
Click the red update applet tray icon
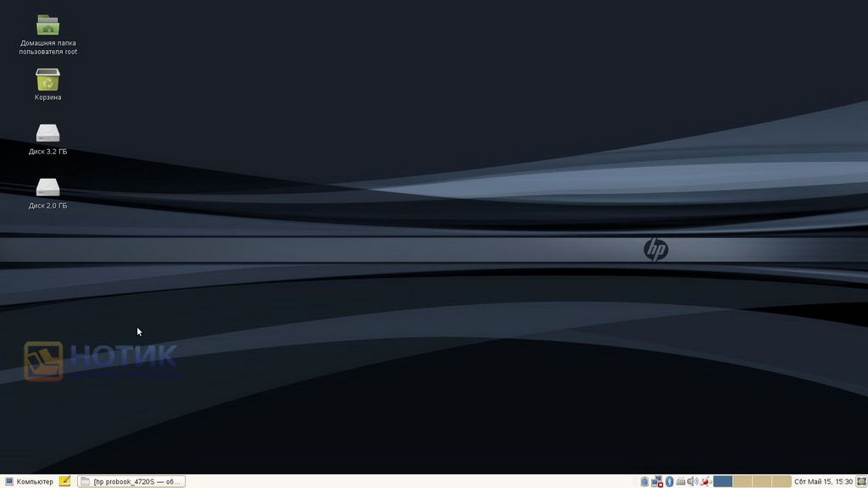point(705,480)
